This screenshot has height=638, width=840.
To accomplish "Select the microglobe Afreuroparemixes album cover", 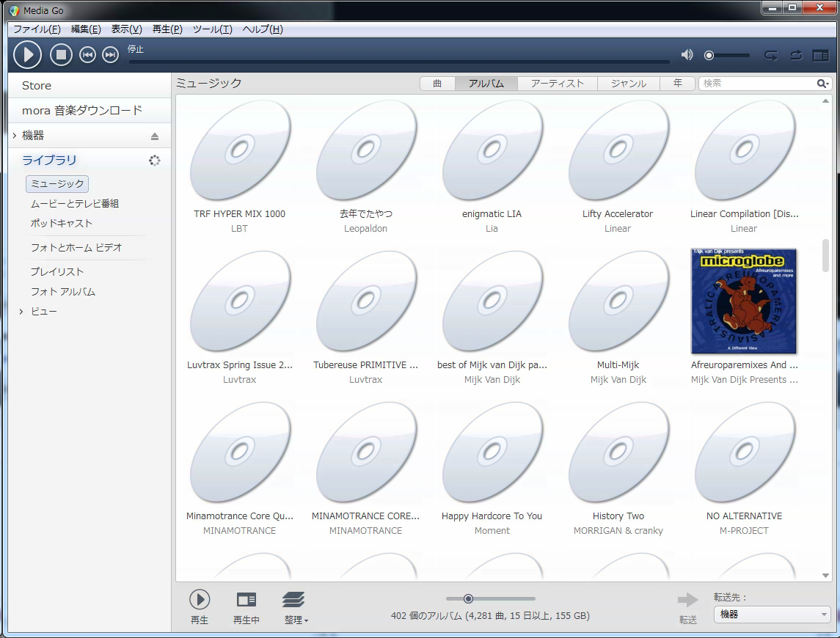I will pos(744,301).
